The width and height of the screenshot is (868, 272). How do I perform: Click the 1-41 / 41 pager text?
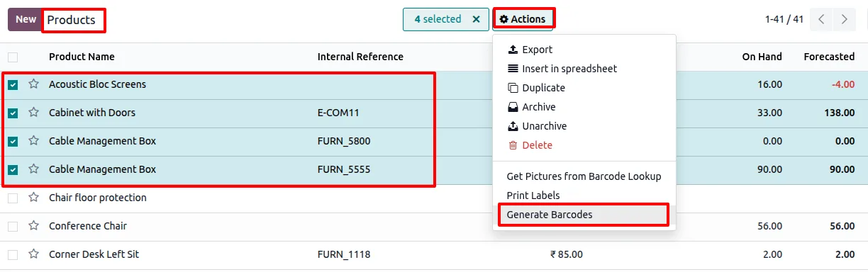click(x=784, y=19)
